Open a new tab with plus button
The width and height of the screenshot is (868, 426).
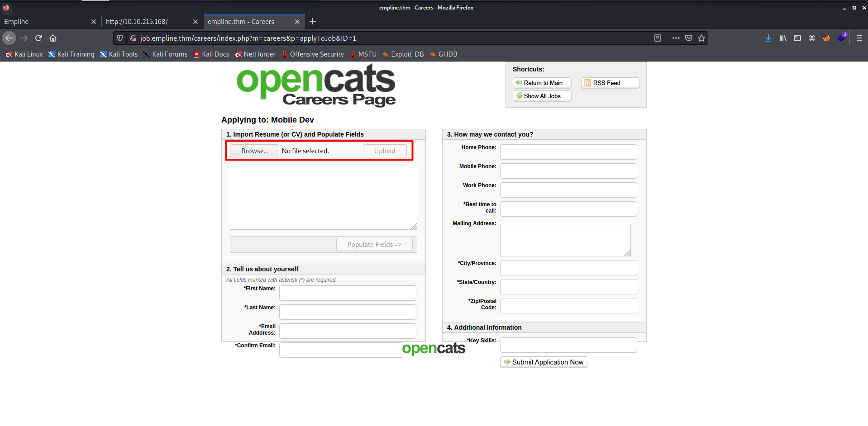click(313, 21)
